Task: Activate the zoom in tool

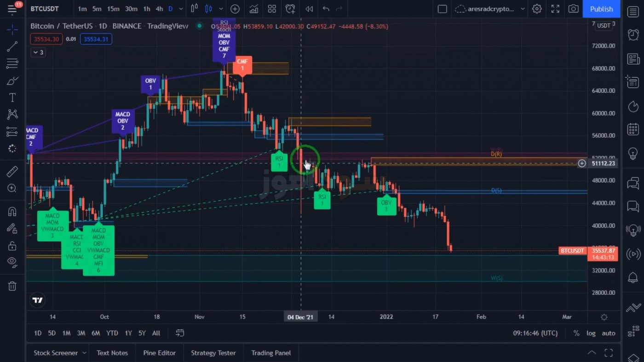Action: point(12,188)
